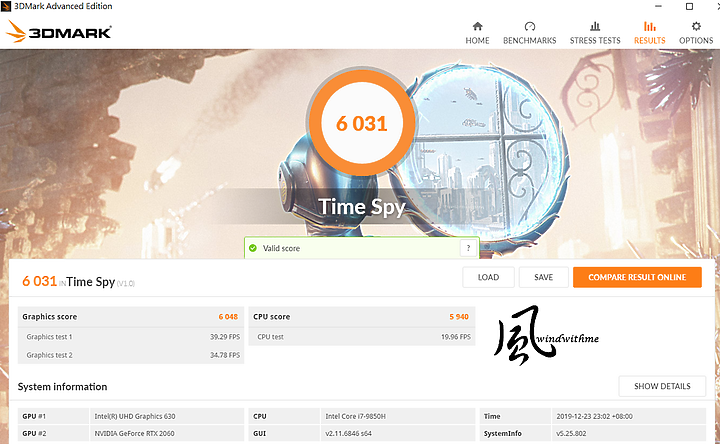Click the Graphics test 1 row
720x444 pixels.
(131, 337)
